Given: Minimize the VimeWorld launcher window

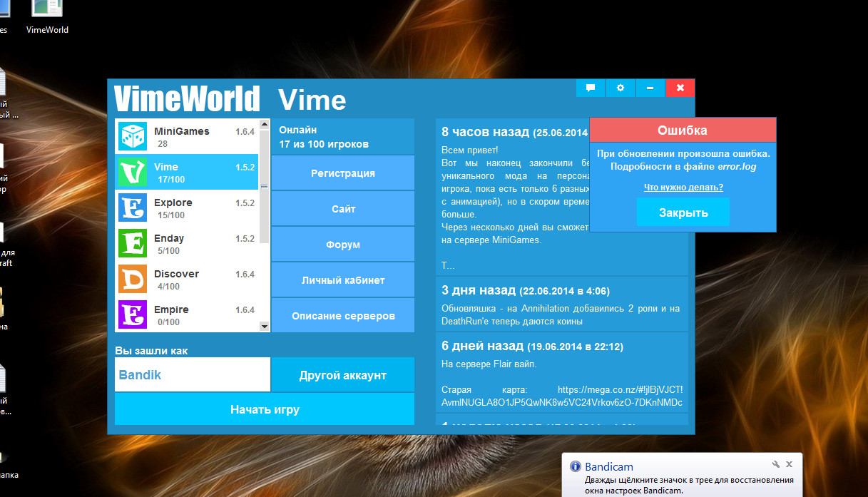Looking at the screenshot, I should coord(650,88).
